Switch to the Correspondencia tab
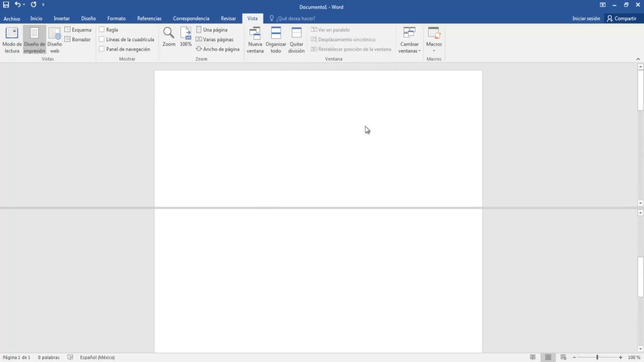The height and width of the screenshot is (362, 644). (191, 19)
